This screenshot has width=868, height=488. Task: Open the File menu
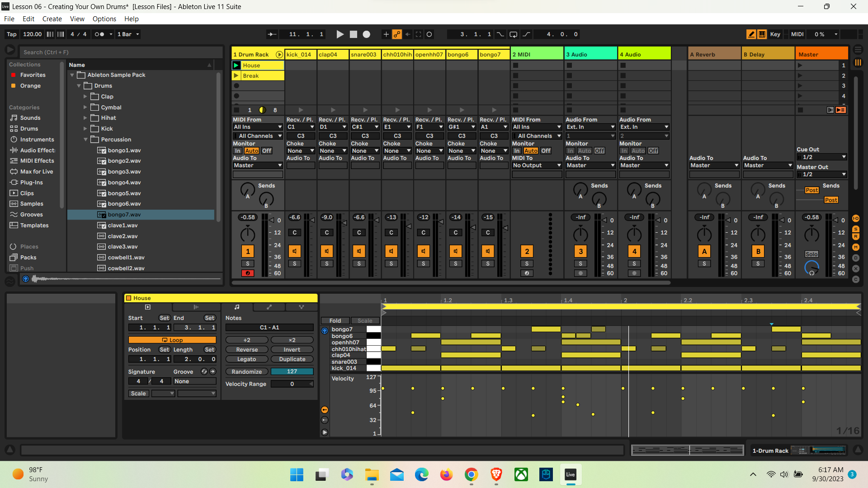click(9, 19)
